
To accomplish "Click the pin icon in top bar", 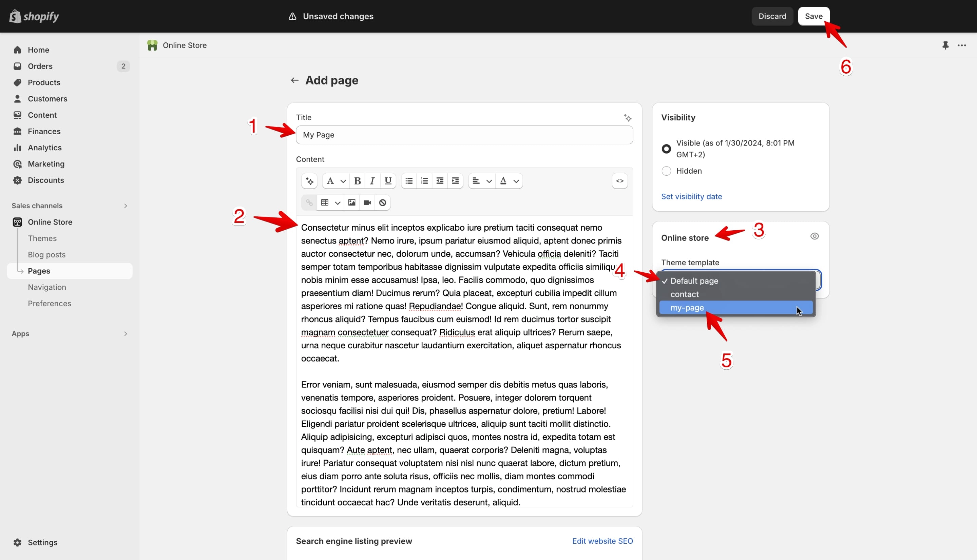I will [x=945, y=45].
